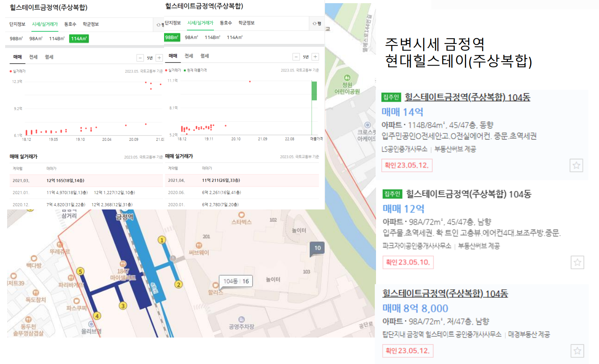
Task: Click 빽다방 cafe icon on map
Action: [x=34, y=258]
